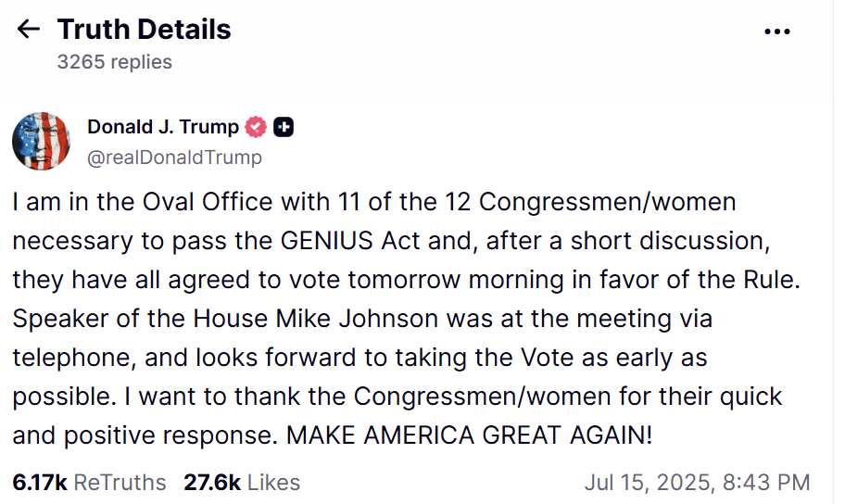Click the word tomorrow in the post
Screen dimensions: 845x504
pyautogui.click(x=404, y=280)
